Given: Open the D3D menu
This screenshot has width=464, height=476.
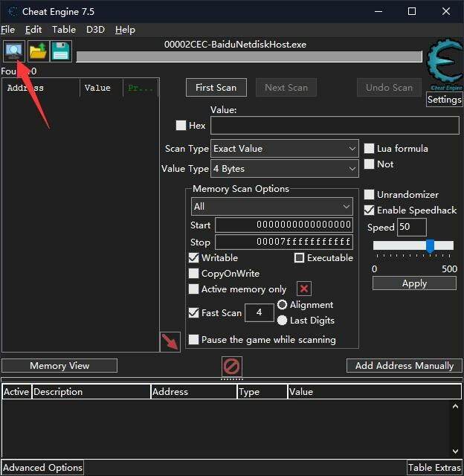Looking at the screenshot, I should (x=95, y=30).
